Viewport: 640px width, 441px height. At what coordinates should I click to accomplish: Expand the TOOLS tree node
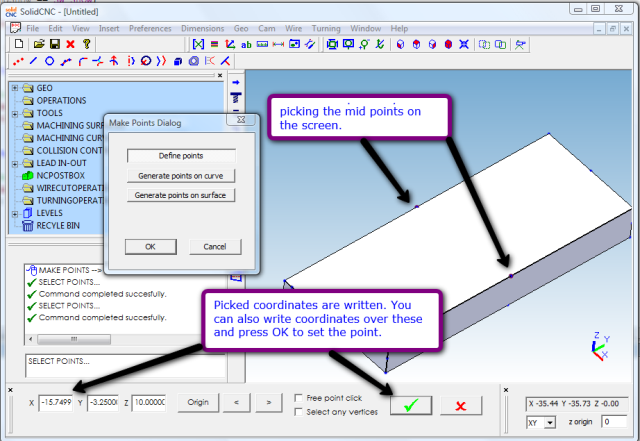point(14,114)
